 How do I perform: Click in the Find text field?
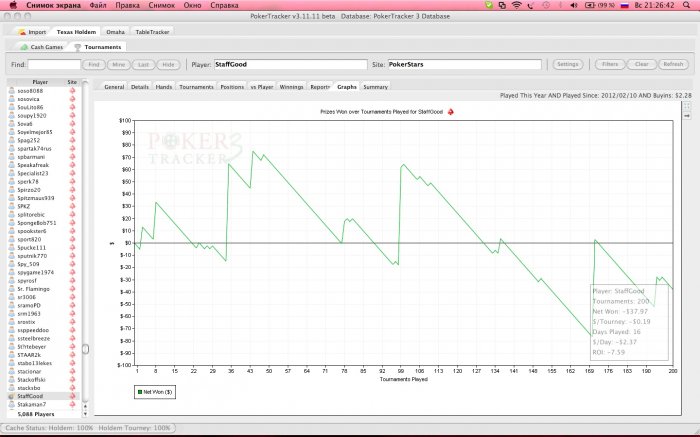point(55,64)
